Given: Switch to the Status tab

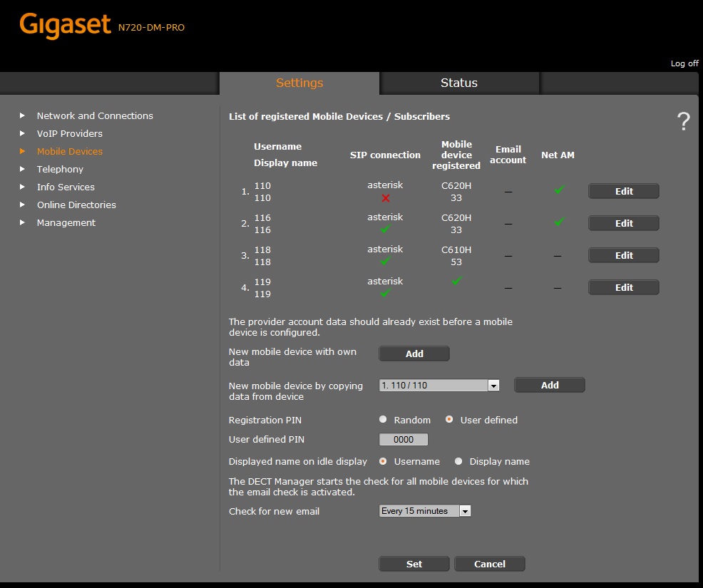Looking at the screenshot, I should pyautogui.click(x=458, y=83).
